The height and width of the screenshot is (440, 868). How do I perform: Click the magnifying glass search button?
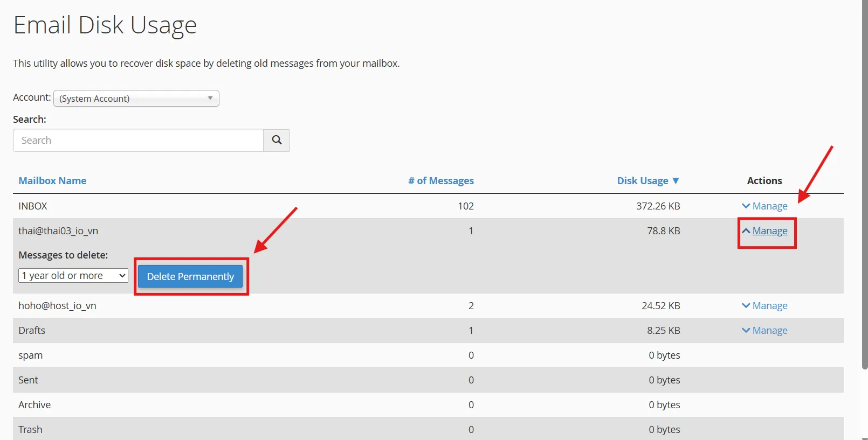277,140
